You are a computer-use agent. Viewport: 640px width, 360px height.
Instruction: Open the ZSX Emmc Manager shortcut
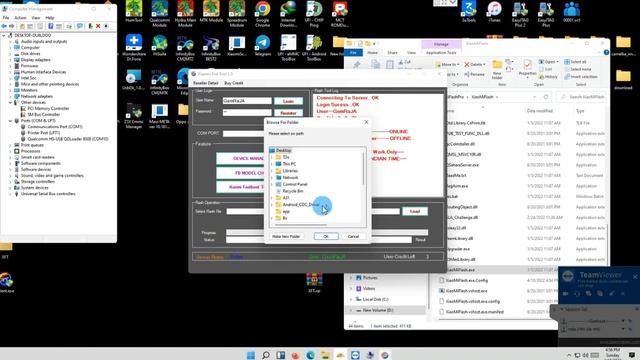click(134, 116)
